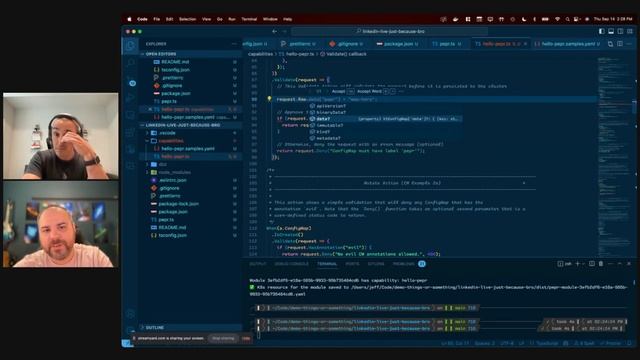The width and height of the screenshot is (640, 360).
Task: Switch to the pepr.ts editor tab
Action: coord(447,44)
